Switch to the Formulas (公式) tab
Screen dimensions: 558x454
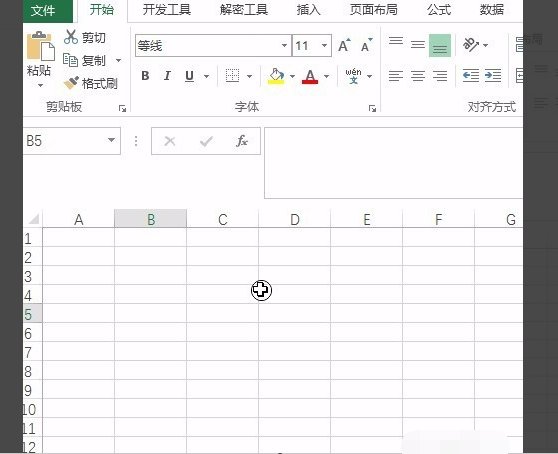point(439,10)
